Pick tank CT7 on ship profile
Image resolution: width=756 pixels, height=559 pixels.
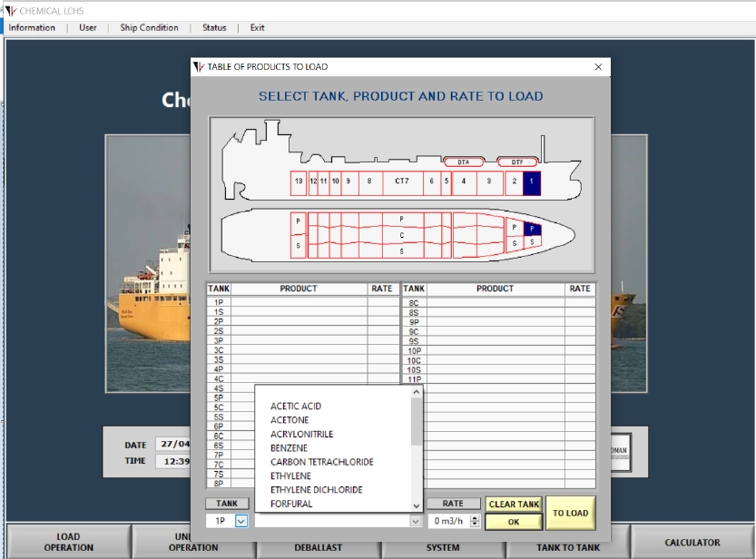(402, 181)
